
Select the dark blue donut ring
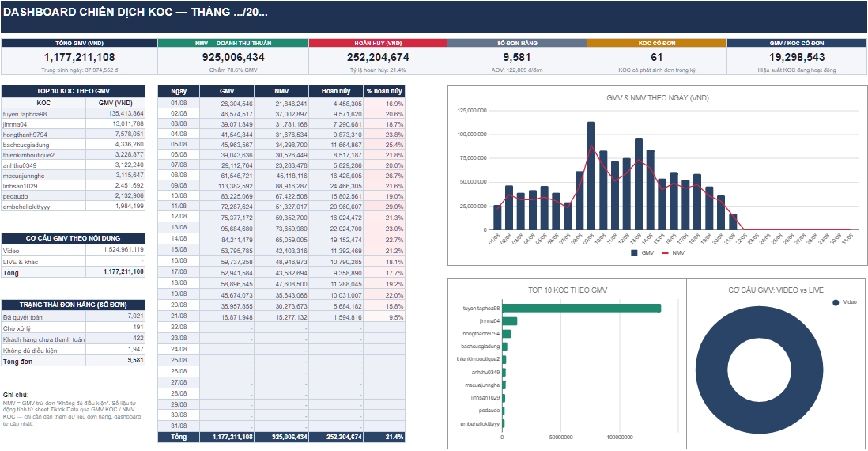click(711, 370)
